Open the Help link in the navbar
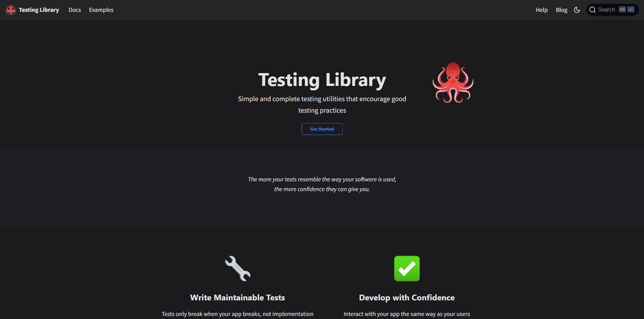Image resolution: width=644 pixels, height=319 pixels. pyautogui.click(x=541, y=10)
